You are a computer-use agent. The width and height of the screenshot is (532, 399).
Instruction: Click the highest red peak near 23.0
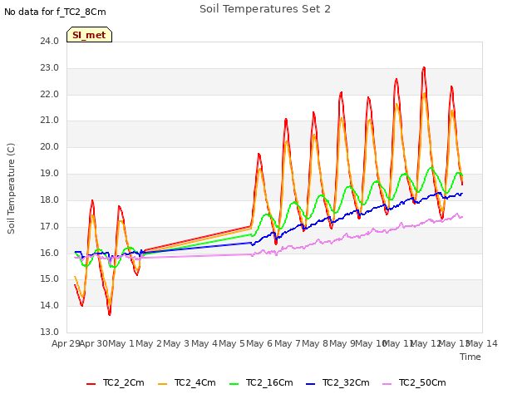tap(424, 68)
